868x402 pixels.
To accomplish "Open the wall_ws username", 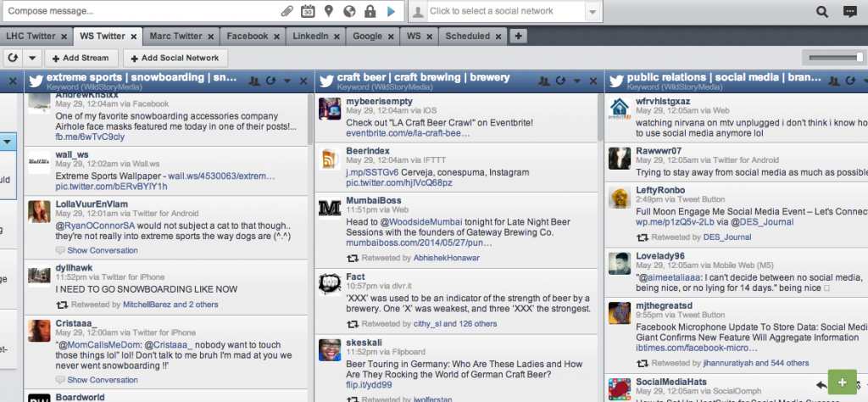I will 72,154.
